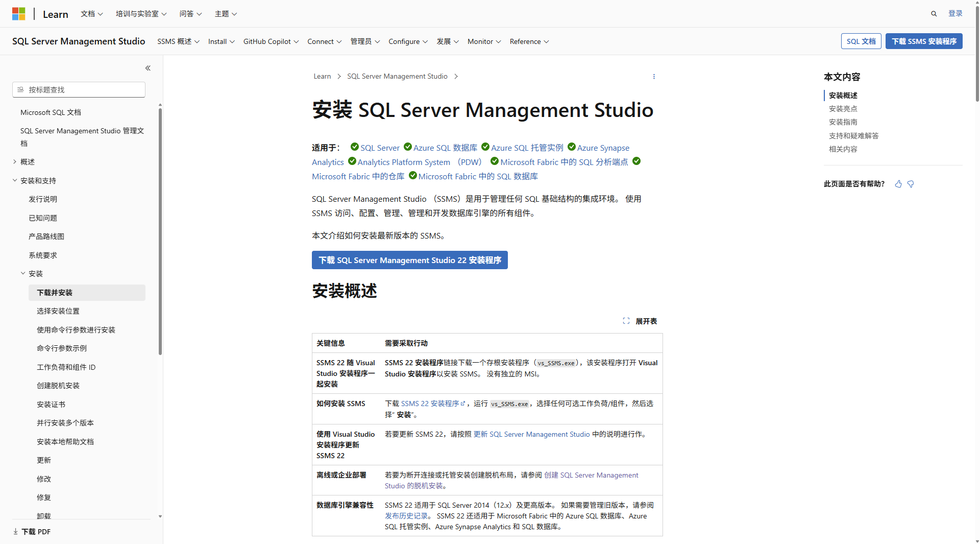Focus the 按标题查找 filter input
Screen dimensions: 980x544
[79, 89]
